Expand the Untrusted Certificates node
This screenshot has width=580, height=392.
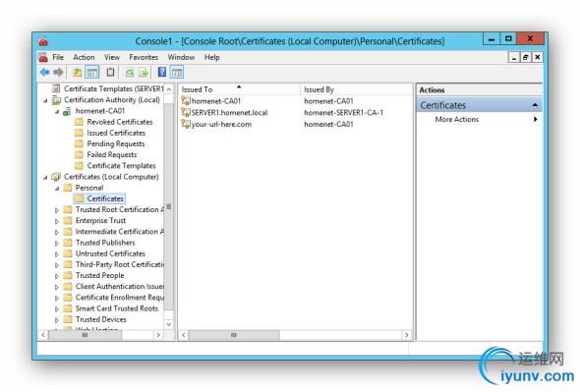point(57,254)
